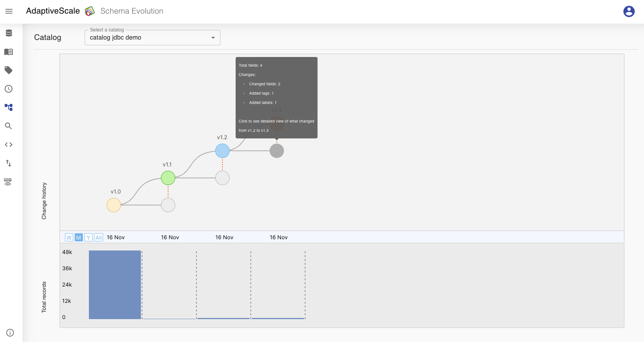Click the 12k axis label
Screen dimensions: 644x342
tap(67, 301)
